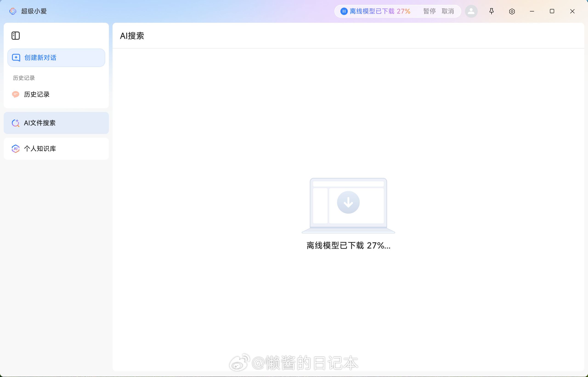The width and height of the screenshot is (588, 377).
Task: Click the new chat plus icon
Action: 16,57
